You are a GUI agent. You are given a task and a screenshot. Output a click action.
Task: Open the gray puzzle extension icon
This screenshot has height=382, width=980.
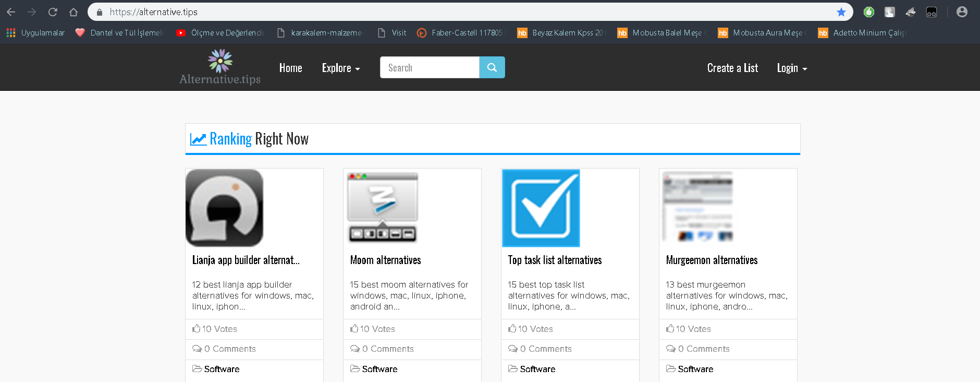(890, 12)
